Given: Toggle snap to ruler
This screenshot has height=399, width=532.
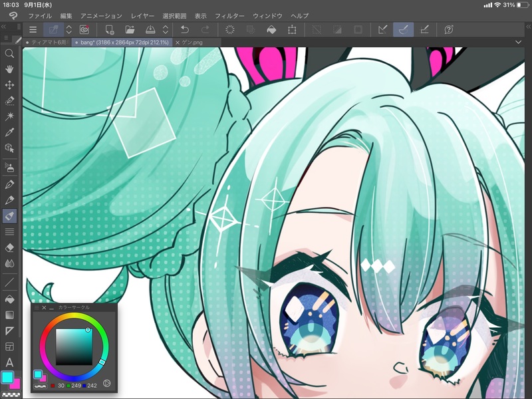Looking at the screenshot, I should coord(383,30).
